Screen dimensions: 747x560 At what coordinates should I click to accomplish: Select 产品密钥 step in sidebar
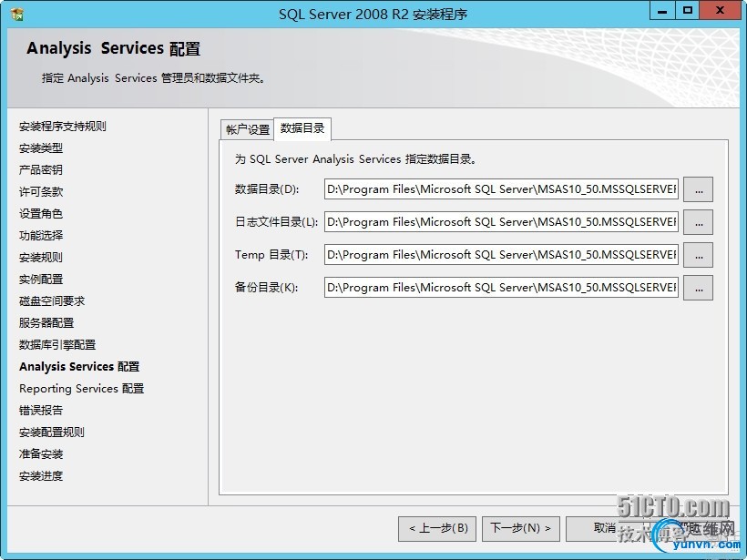41,170
